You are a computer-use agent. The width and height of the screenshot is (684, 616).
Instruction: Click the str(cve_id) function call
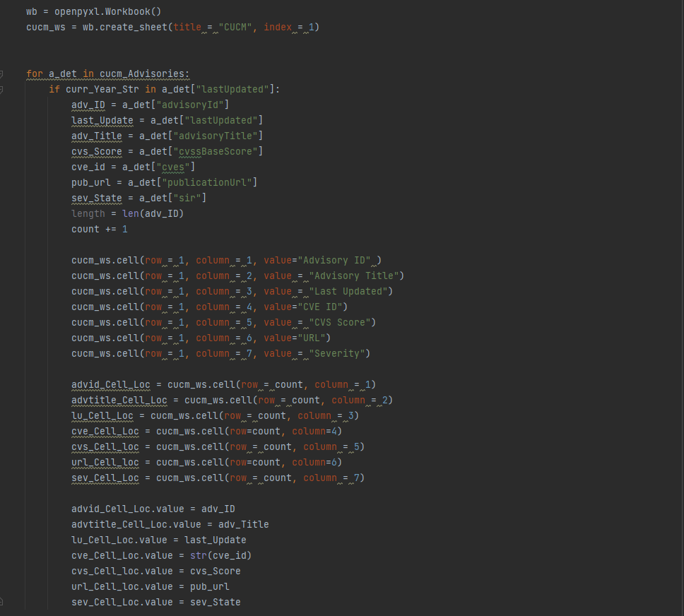point(220,555)
